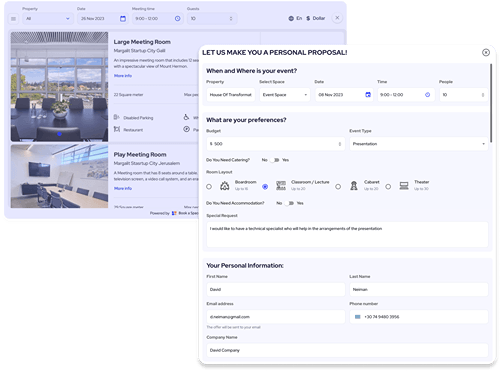Viewport: 500px width, 371px height.
Task: Toggle the catering needed switch
Action: point(275,160)
